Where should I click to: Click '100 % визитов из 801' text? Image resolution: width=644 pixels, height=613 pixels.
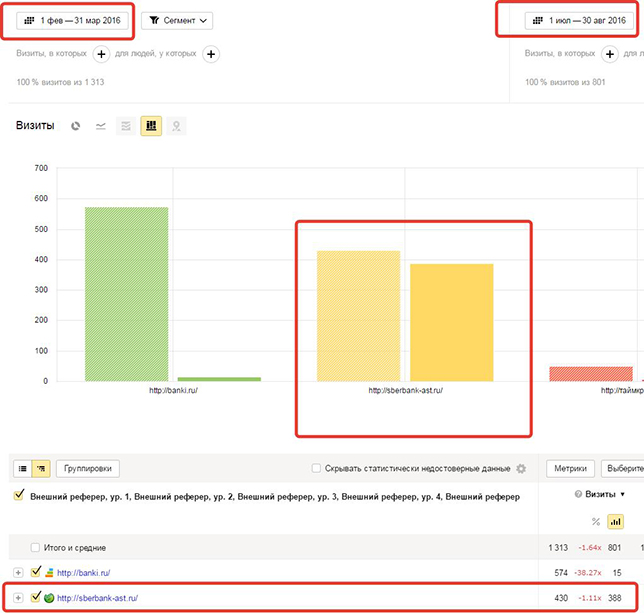pyautogui.click(x=565, y=82)
